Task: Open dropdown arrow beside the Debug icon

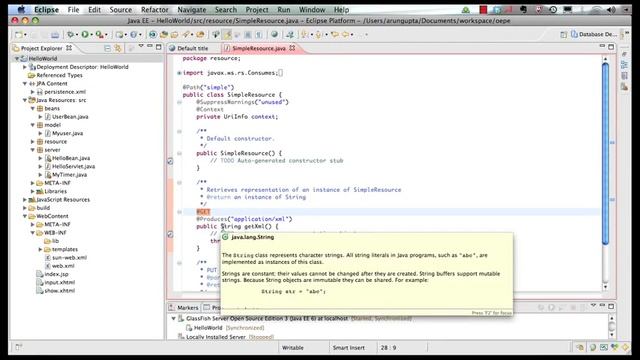Action: pyautogui.click(x=77, y=35)
